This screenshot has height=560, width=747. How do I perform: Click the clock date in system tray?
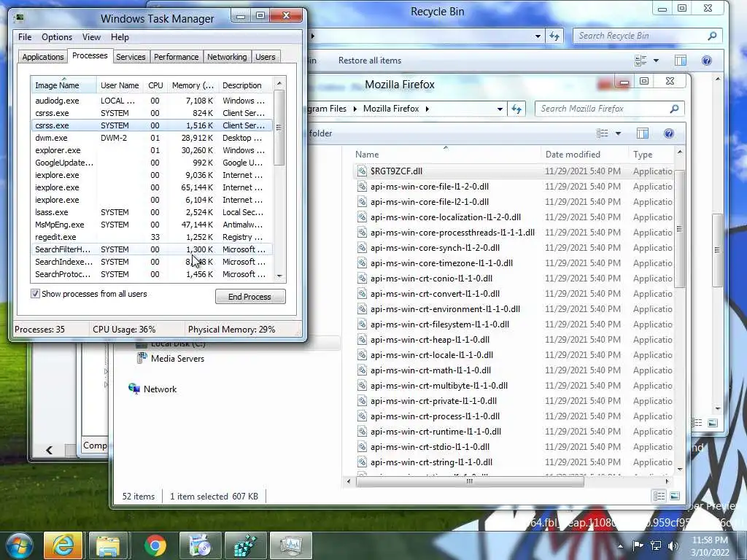710,553
